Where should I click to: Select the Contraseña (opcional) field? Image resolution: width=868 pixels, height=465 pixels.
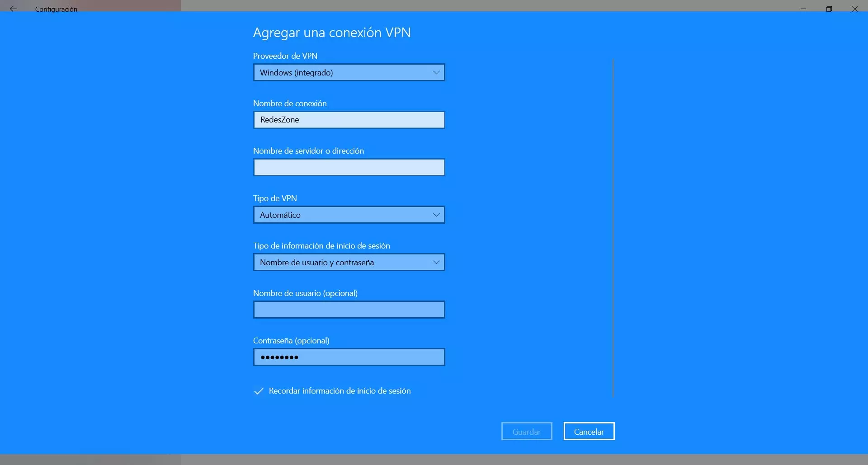point(349,357)
